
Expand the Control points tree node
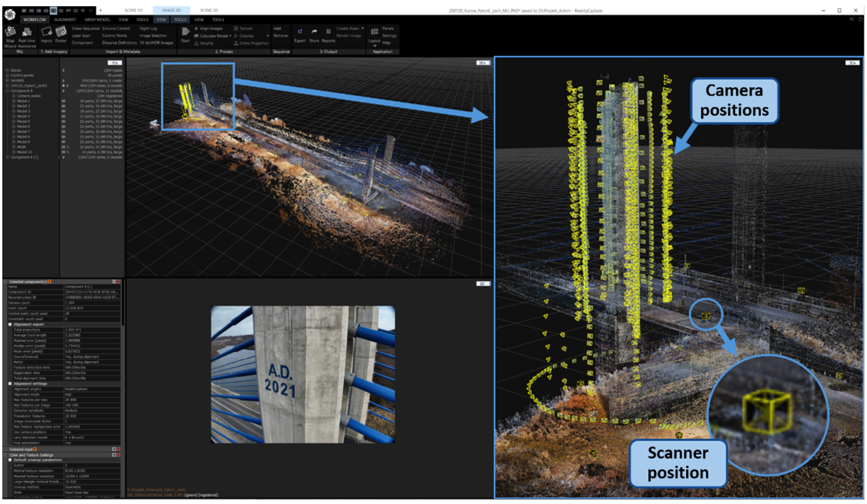7,75
